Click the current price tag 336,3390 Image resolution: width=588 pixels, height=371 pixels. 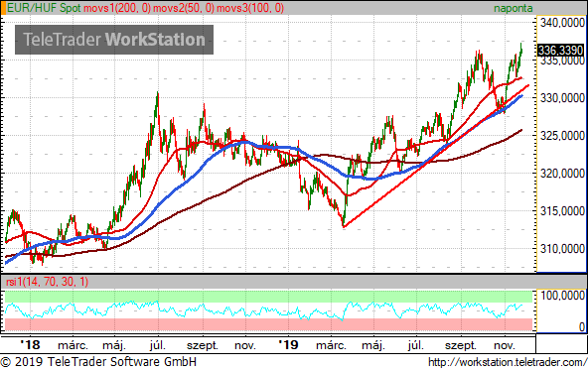pos(560,51)
